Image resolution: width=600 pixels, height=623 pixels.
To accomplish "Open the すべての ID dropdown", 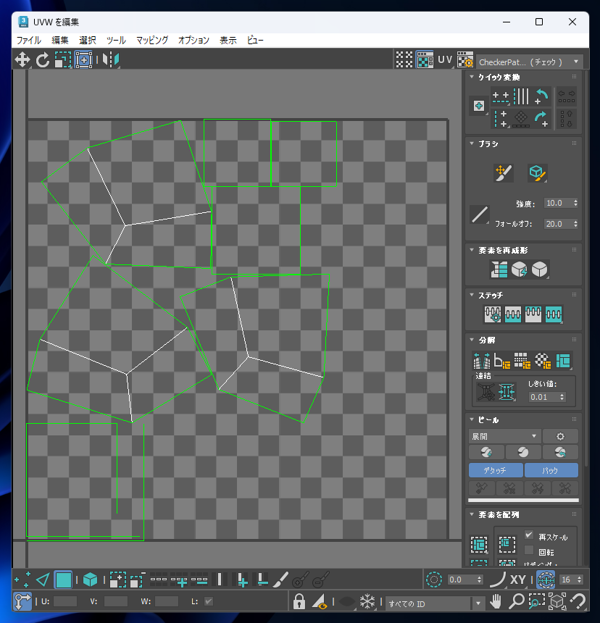I will [x=434, y=604].
